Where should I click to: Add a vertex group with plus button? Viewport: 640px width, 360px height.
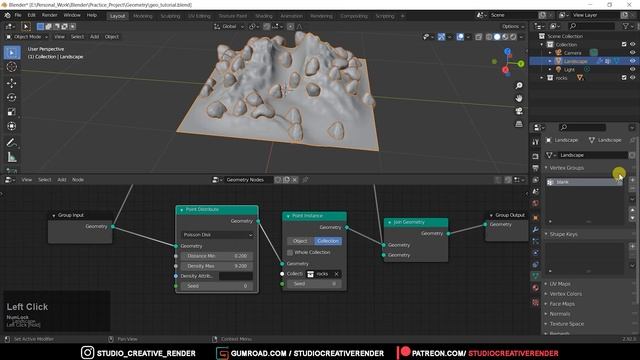click(x=632, y=180)
